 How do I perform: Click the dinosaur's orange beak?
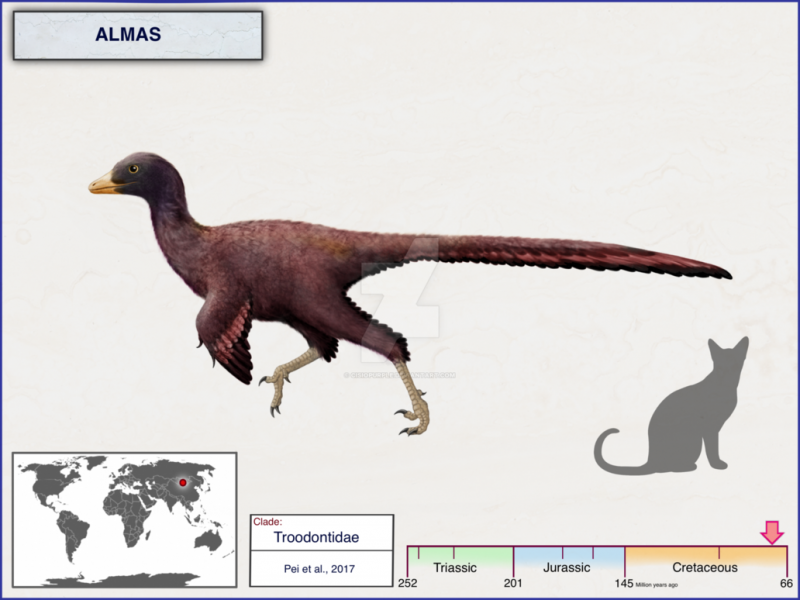pos(105,184)
